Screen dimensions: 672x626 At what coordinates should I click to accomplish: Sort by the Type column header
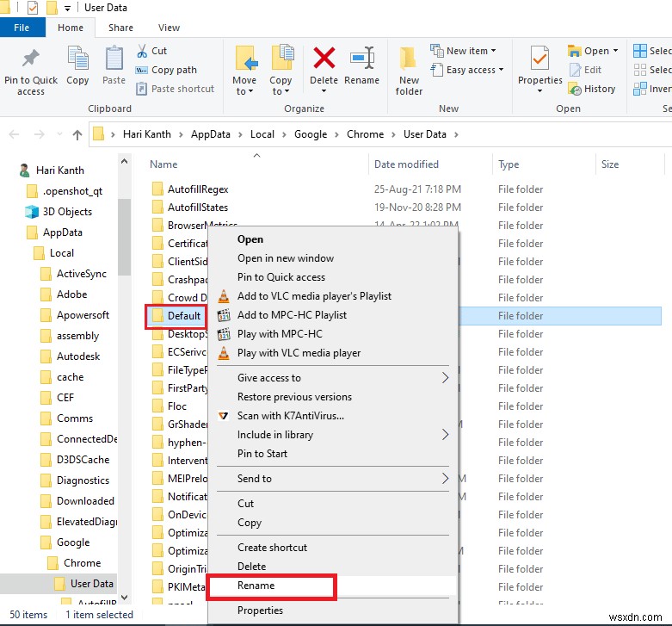click(509, 164)
